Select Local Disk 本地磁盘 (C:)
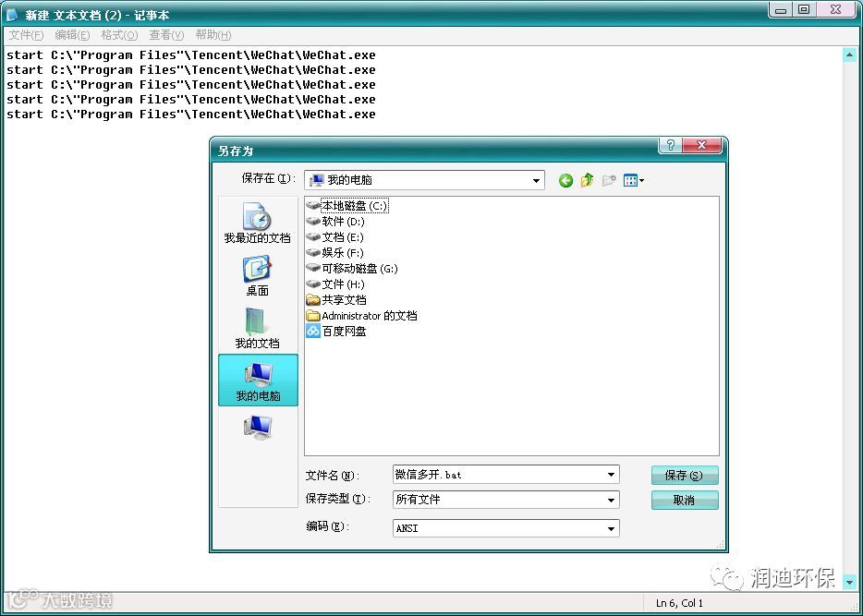 pyautogui.click(x=347, y=206)
